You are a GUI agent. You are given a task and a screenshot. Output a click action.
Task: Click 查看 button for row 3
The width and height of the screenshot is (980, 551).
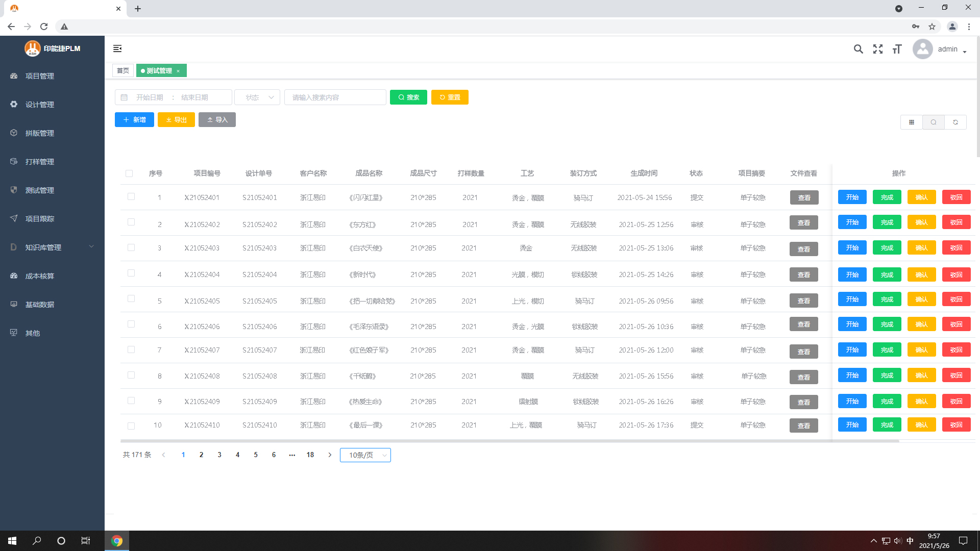coord(804,249)
